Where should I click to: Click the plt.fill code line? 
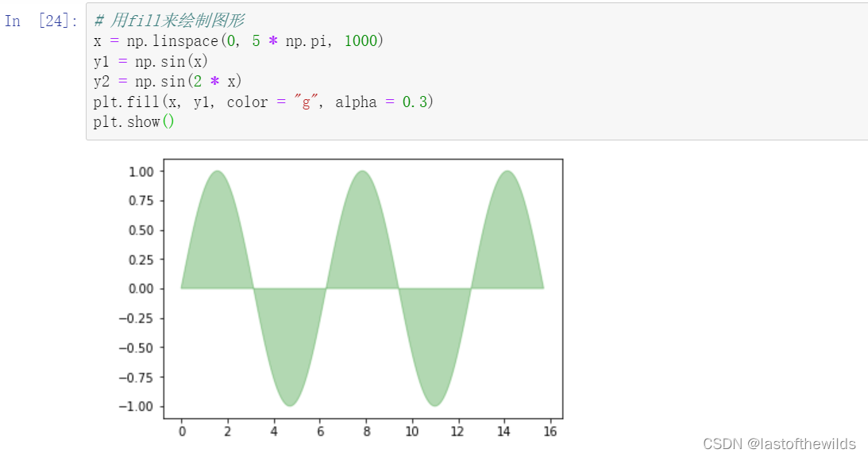click(x=264, y=102)
